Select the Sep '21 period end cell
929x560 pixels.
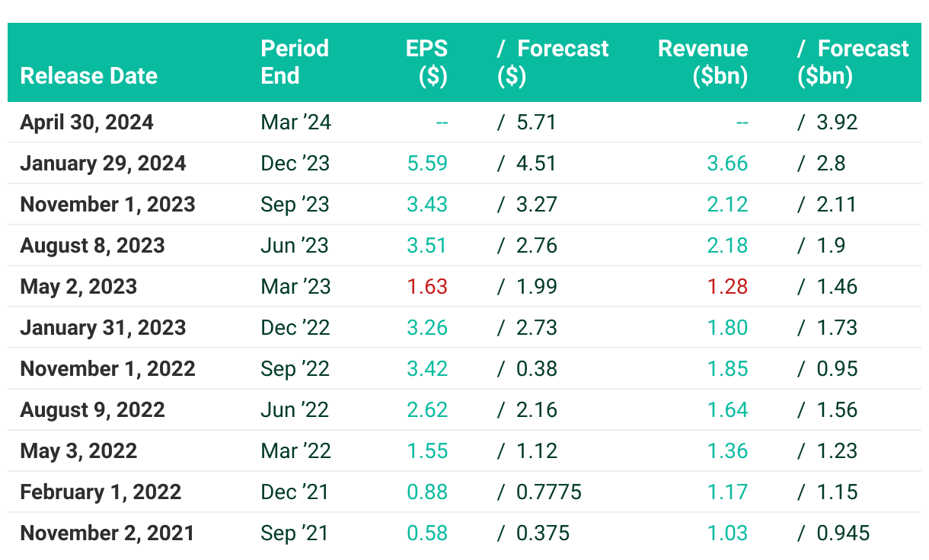click(295, 533)
